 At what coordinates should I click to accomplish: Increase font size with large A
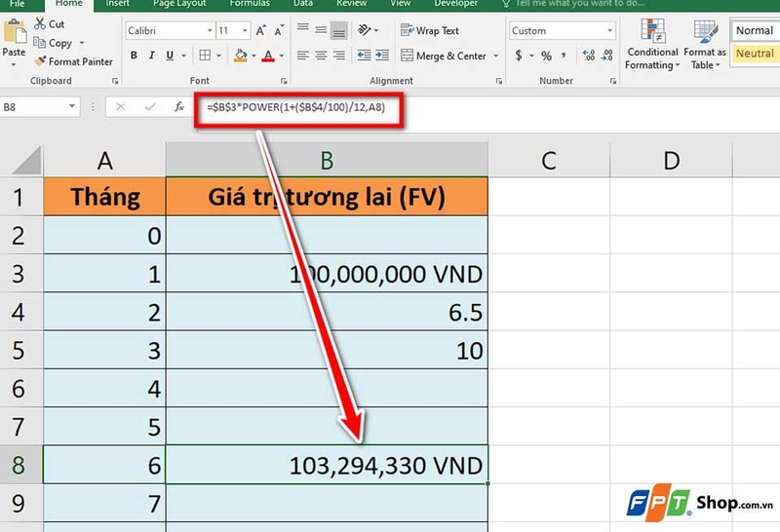(x=260, y=31)
